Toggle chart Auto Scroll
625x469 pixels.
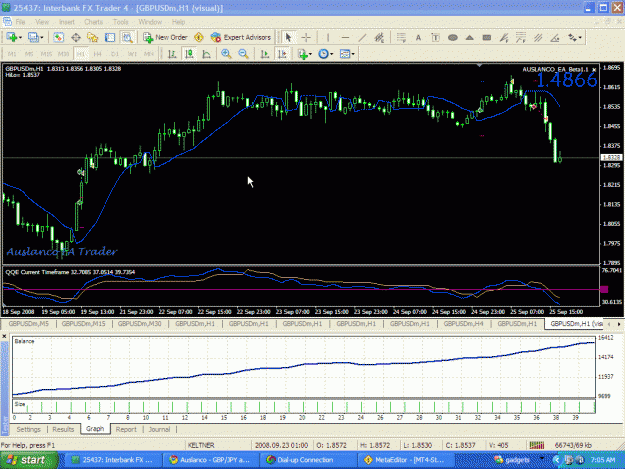coord(265,54)
